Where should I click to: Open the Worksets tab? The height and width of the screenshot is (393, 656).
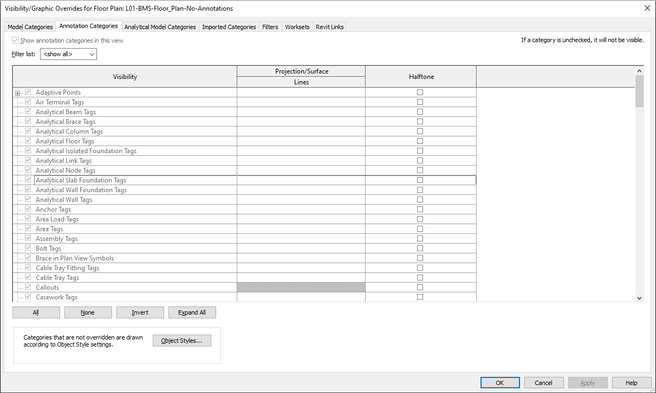click(297, 27)
